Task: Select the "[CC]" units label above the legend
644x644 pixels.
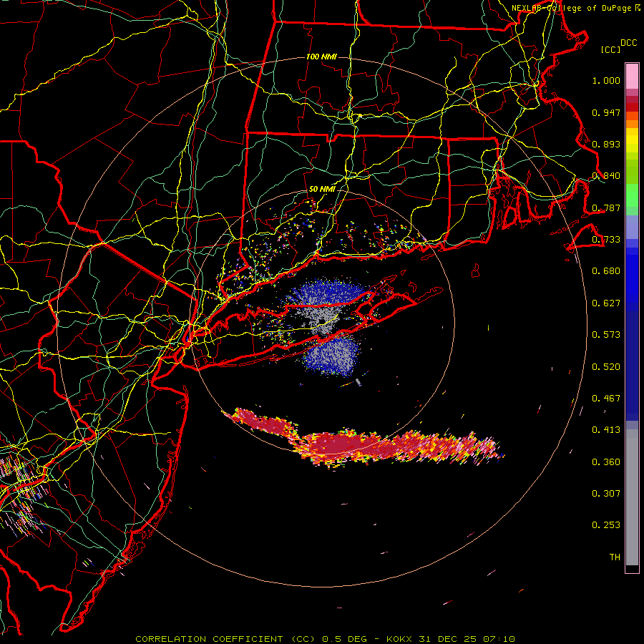Action: coord(610,49)
